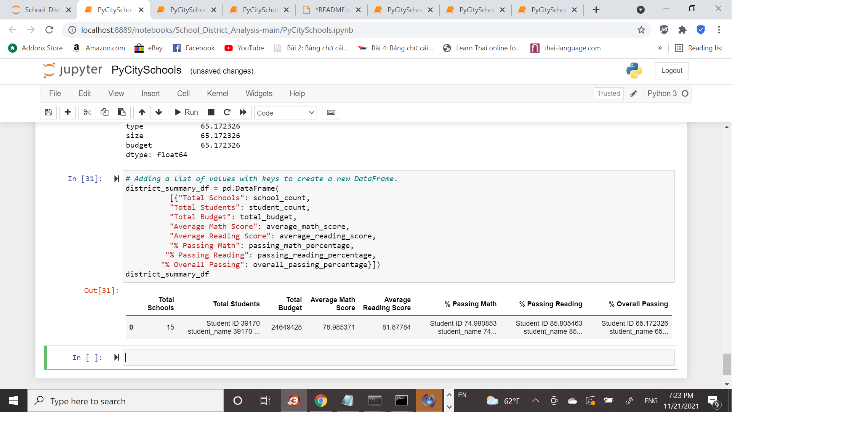The image size is (868, 428).
Task: Cut the selected cell
Action: [87, 113]
